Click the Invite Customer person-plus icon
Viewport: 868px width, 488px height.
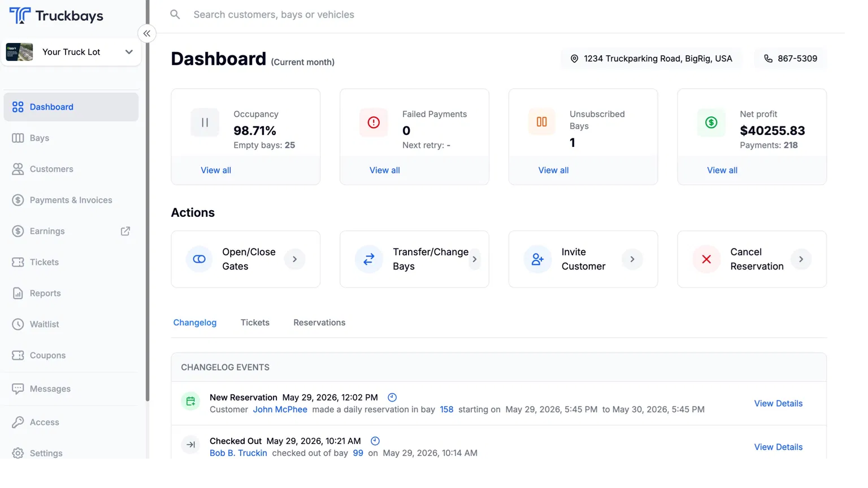(x=537, y=259)
